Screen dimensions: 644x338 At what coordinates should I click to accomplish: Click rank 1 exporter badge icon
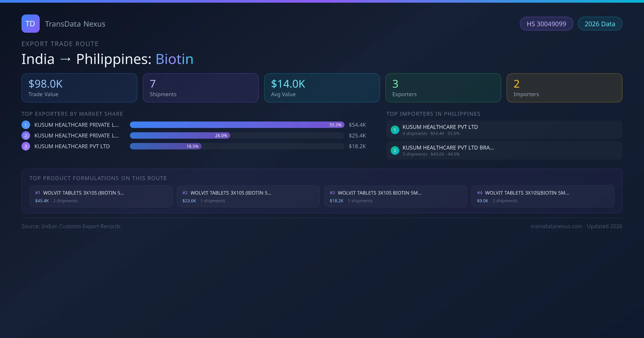(26, 125)
